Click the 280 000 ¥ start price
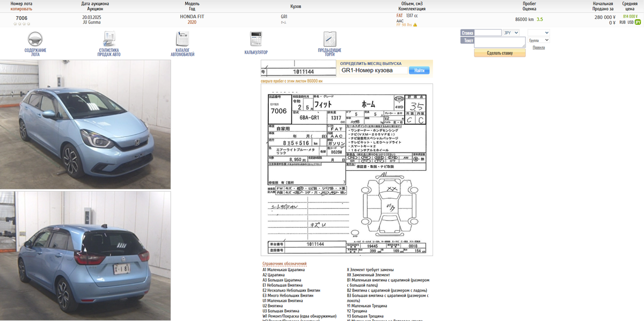Viewport: 644px width, 321px height. [x=605, y=18]
